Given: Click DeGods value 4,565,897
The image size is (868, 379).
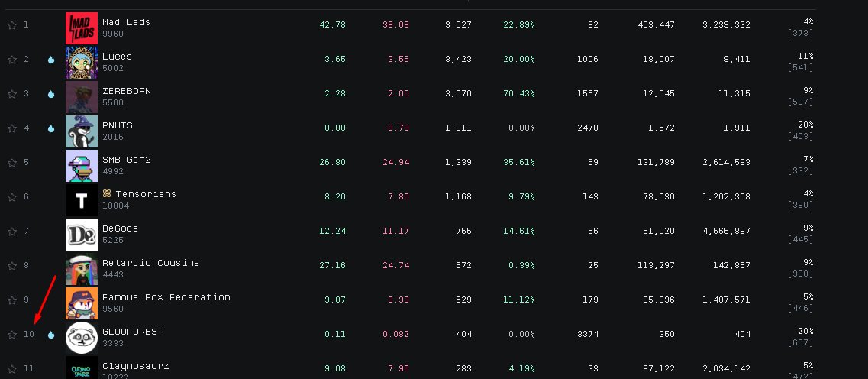Looking at the screenshot, I should [x=726, y=231].
